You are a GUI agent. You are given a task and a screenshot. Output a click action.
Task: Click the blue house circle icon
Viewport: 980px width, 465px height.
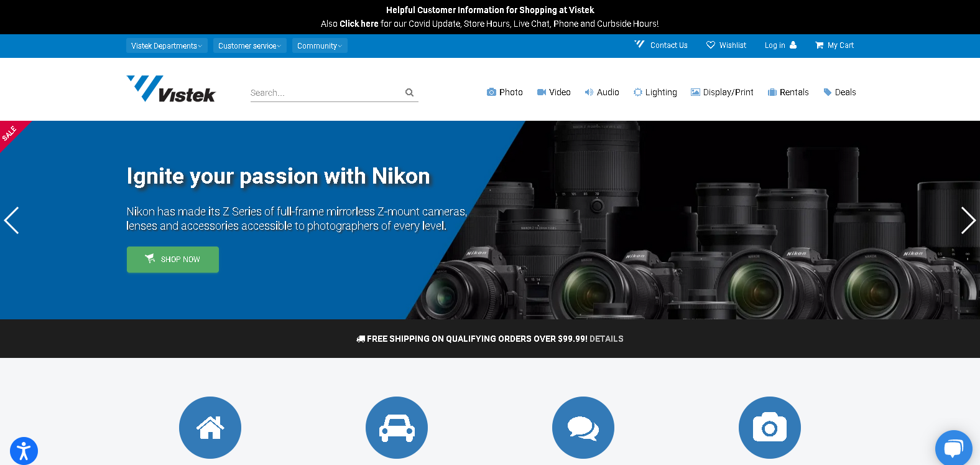coord(210,428)
